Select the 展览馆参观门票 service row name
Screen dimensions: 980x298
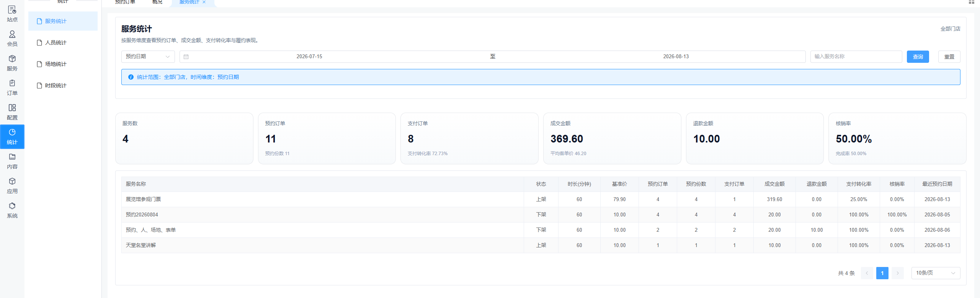point(143,200)
